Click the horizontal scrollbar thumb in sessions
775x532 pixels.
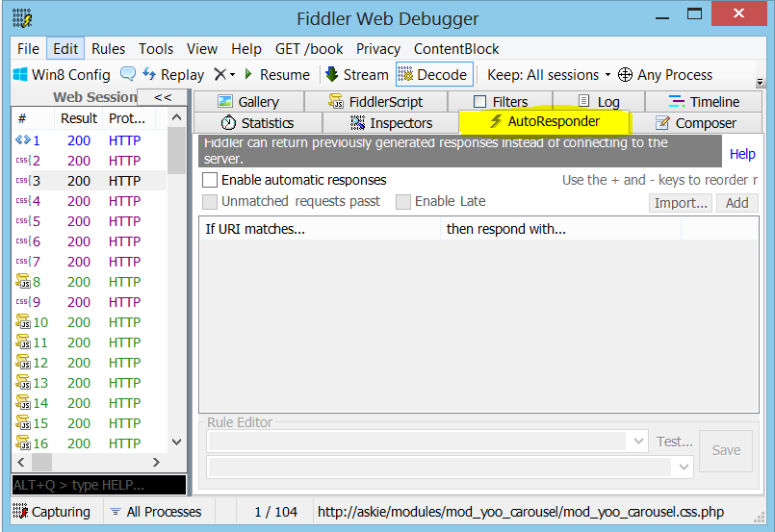(42, 463)
